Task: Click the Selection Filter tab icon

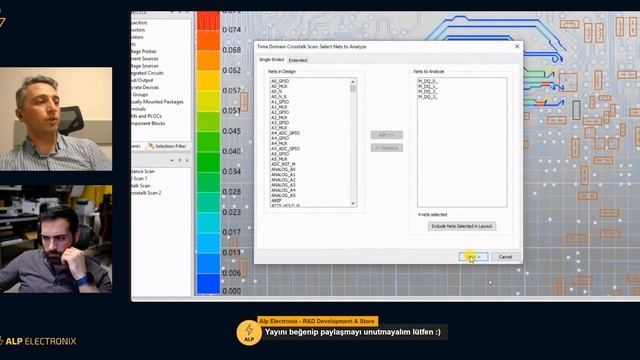Action: click(x=151, y=146)
